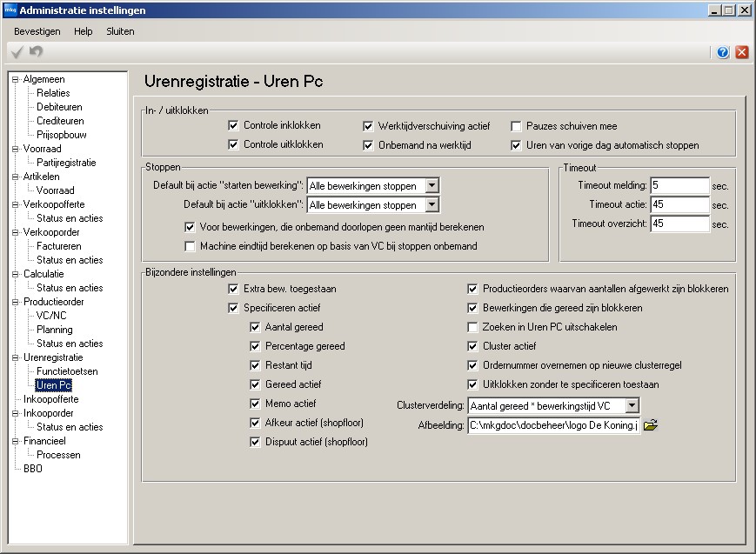The height and width of the screenshot is (554, 756).
Task: Click the confirm checkmark toolbar icon
Action: pyautogui.click(x=17, y=51)
